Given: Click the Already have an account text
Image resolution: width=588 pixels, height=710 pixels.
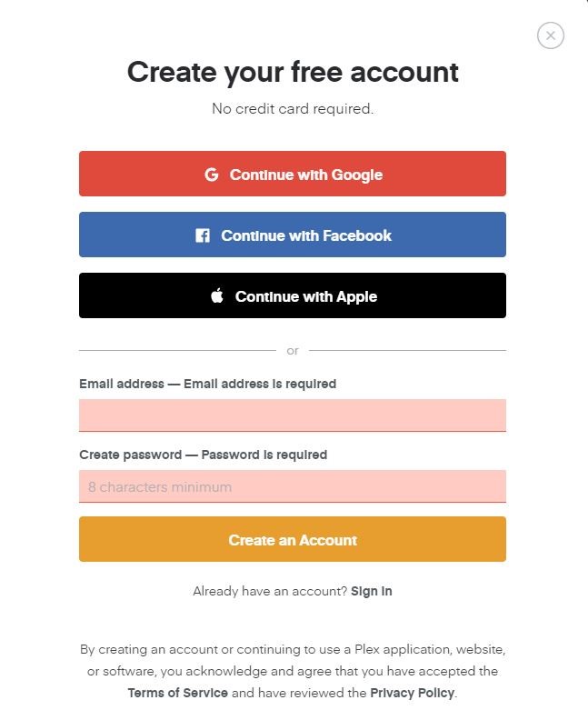Looking at the screenshot, I should tap(270, 591).
